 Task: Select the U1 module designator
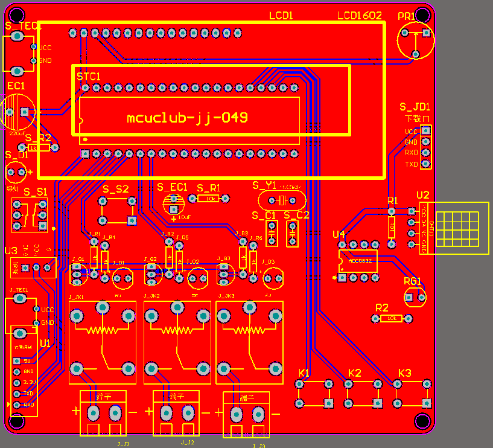45,343
